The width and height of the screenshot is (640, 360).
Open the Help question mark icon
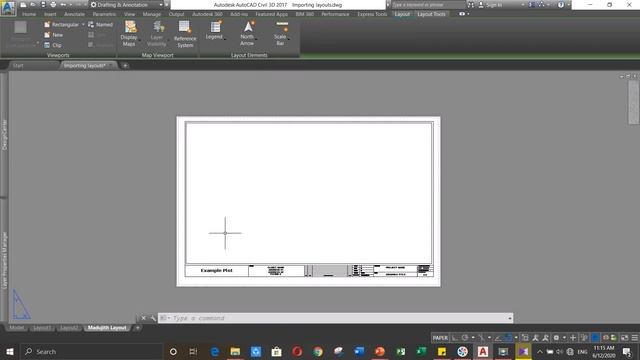(561, 5)
